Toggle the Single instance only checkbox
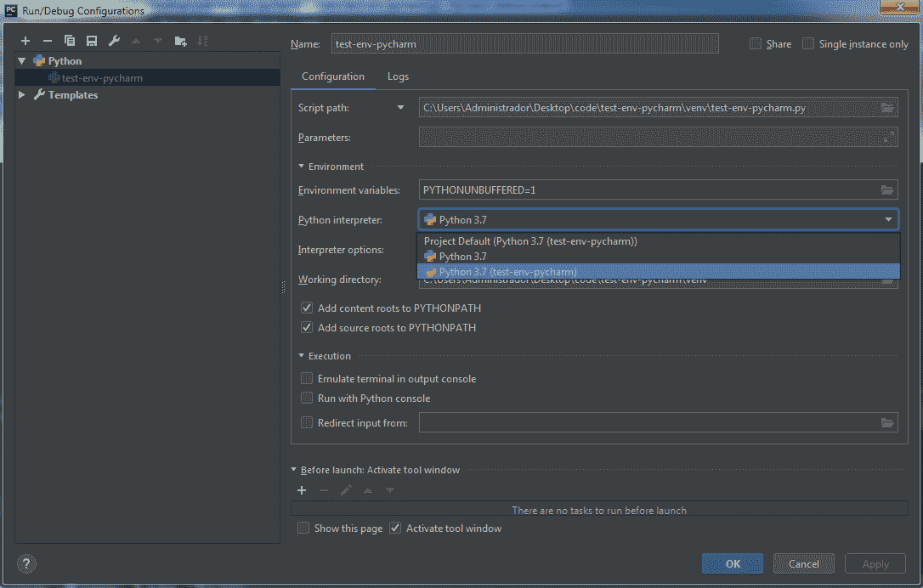The image size is (923, 588). click(808, 44)
